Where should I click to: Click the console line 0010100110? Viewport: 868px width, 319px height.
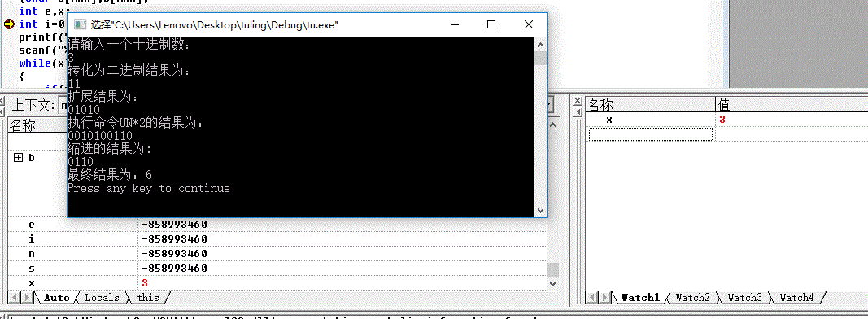pyautogui.click(x=100, y=136)
